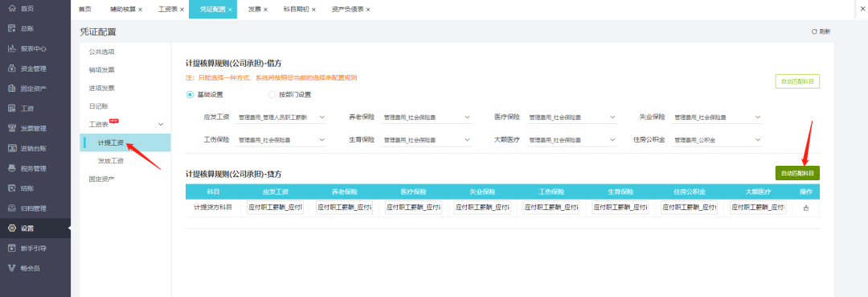Image resolution: width=868 pixels, height=297 pixels.
Task: Open the 应发工资 debit account dropdown
Action: [281, 118]
